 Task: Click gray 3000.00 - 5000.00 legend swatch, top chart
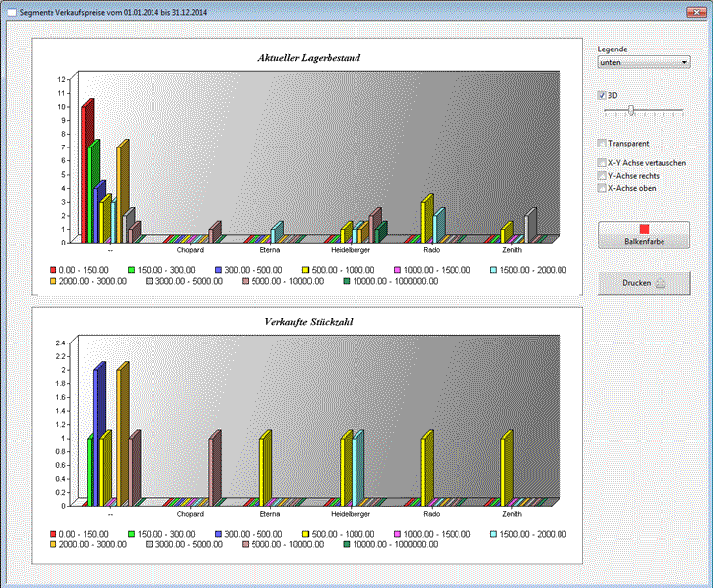150,282
